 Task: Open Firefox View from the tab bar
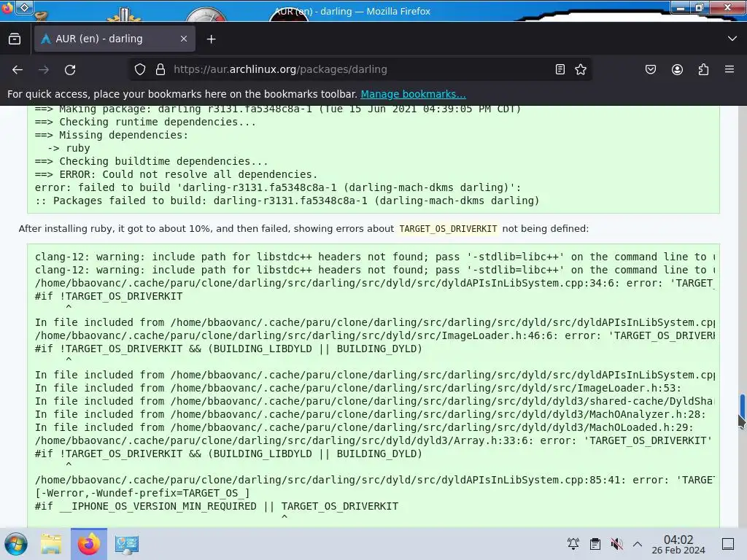[x=15, y=39]
